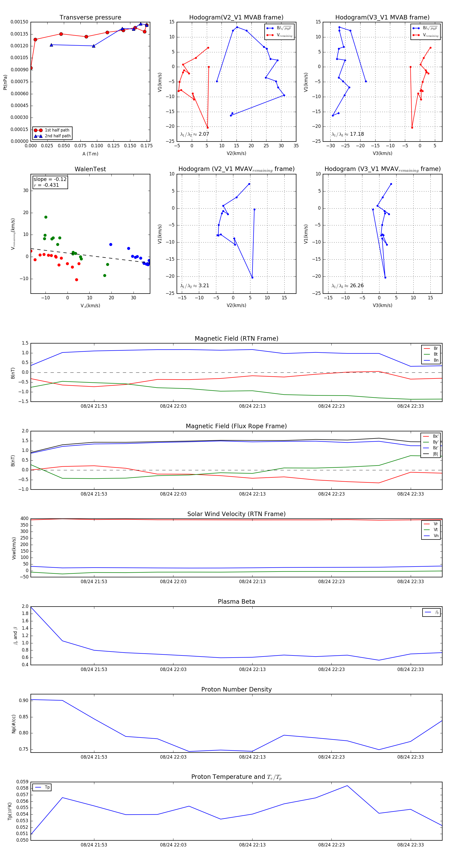Click the |B| legend entry
This screenshot has width=473, height=868.
click(431, 454)
